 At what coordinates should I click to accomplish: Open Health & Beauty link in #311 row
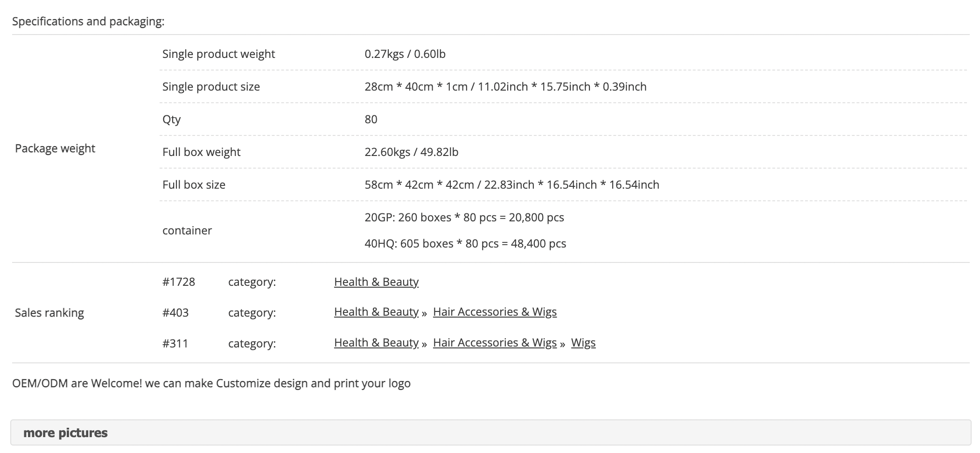(x=376, y=342)
